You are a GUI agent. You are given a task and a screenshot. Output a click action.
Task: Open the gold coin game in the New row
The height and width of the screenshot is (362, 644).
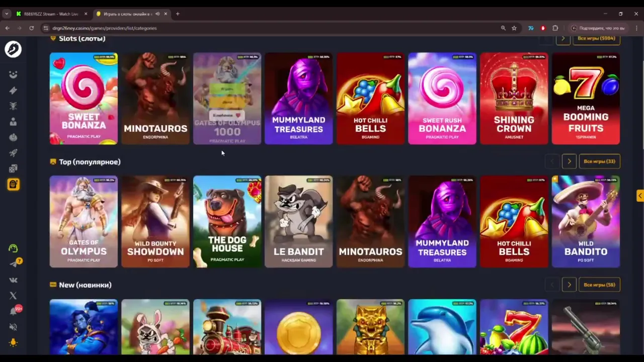tap(299, 327)
